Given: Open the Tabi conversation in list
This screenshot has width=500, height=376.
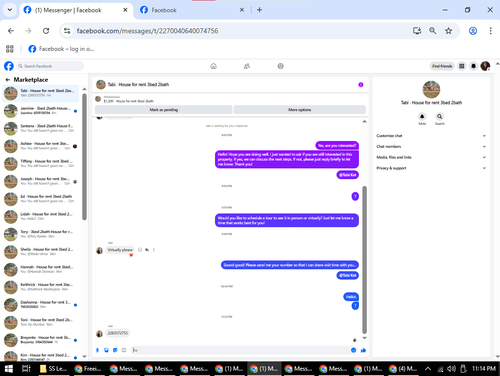Looking at the screenshot, I should click(41, 93).
